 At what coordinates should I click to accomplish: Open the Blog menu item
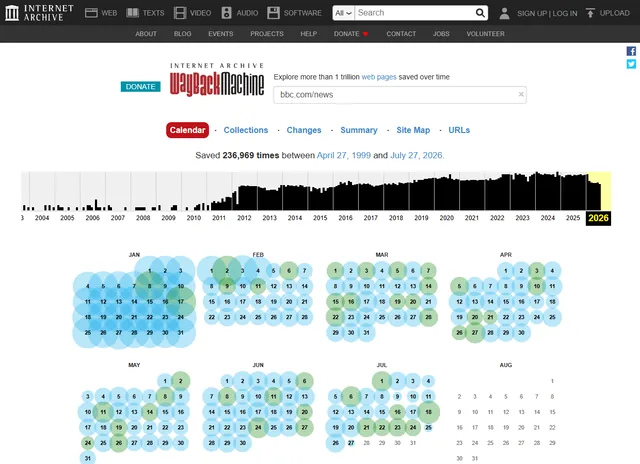(x=182, y=34)
